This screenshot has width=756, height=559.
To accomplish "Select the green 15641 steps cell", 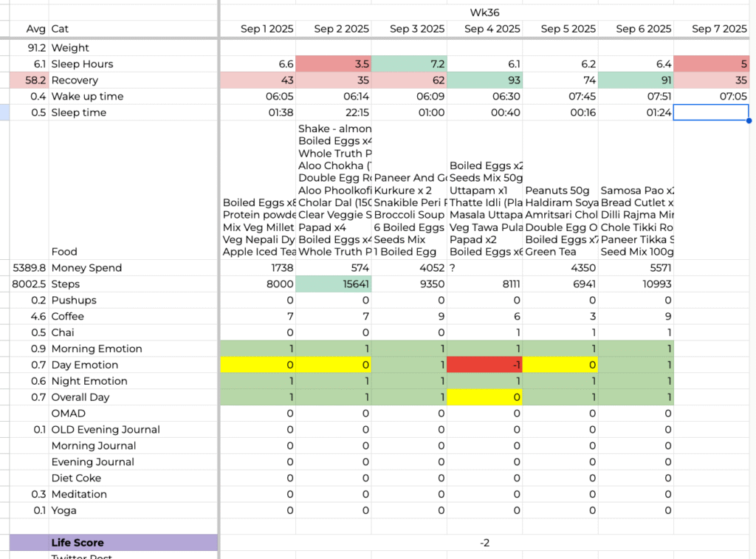I will tap(334, 284).
